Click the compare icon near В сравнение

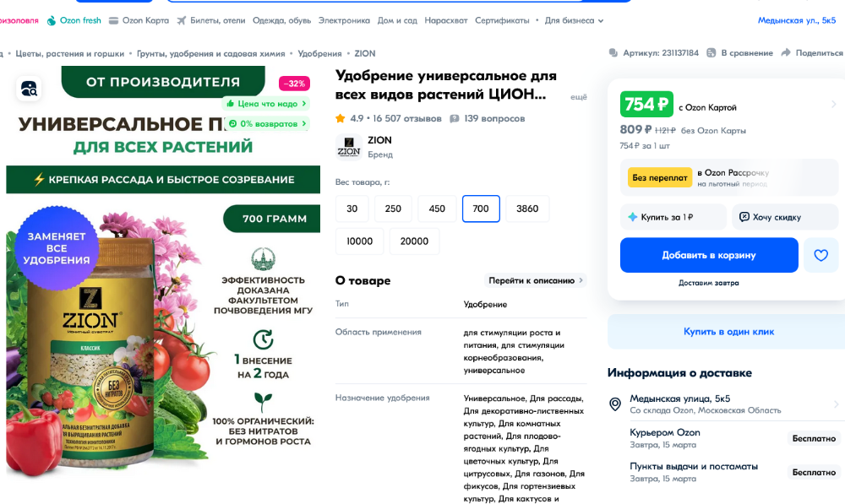[711, 53]
